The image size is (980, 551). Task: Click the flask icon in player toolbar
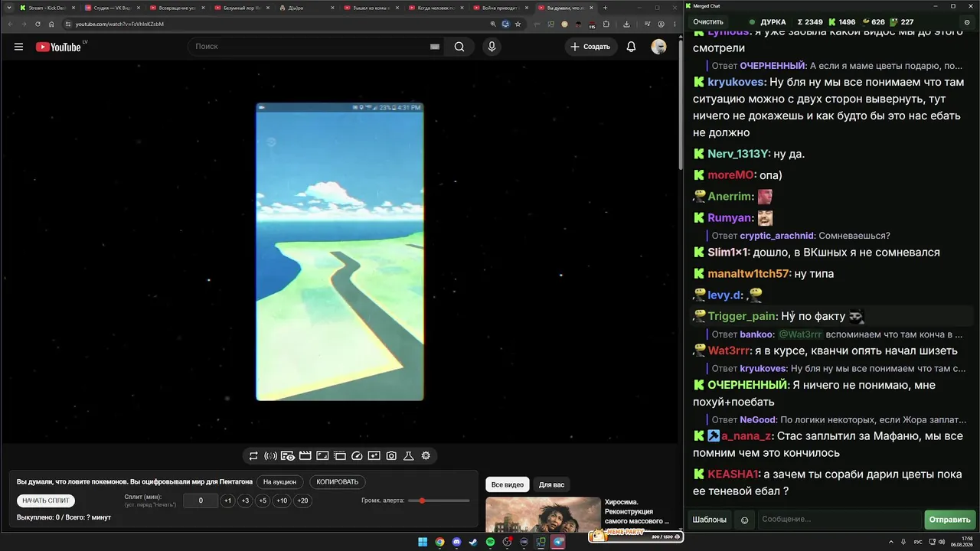(x=409, y=456)
